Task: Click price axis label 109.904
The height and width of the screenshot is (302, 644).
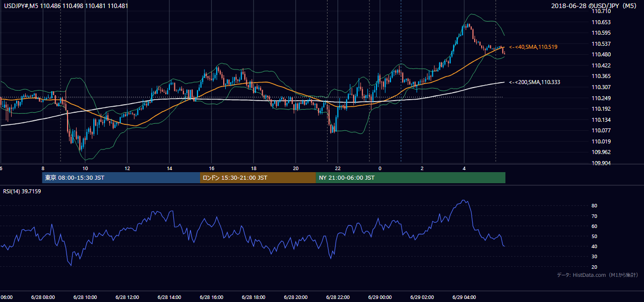Action: tap(602, 163)
